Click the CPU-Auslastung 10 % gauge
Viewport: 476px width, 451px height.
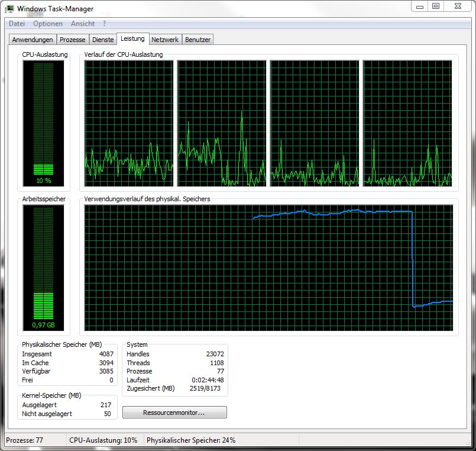(x=43, y=123)
